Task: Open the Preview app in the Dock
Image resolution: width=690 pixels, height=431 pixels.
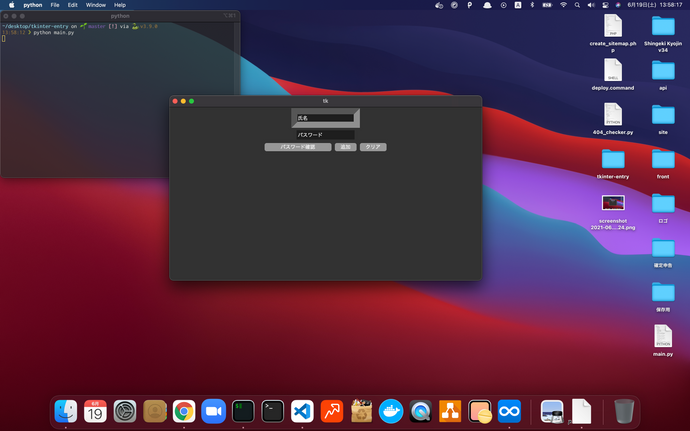Action: tap(552, 411)
